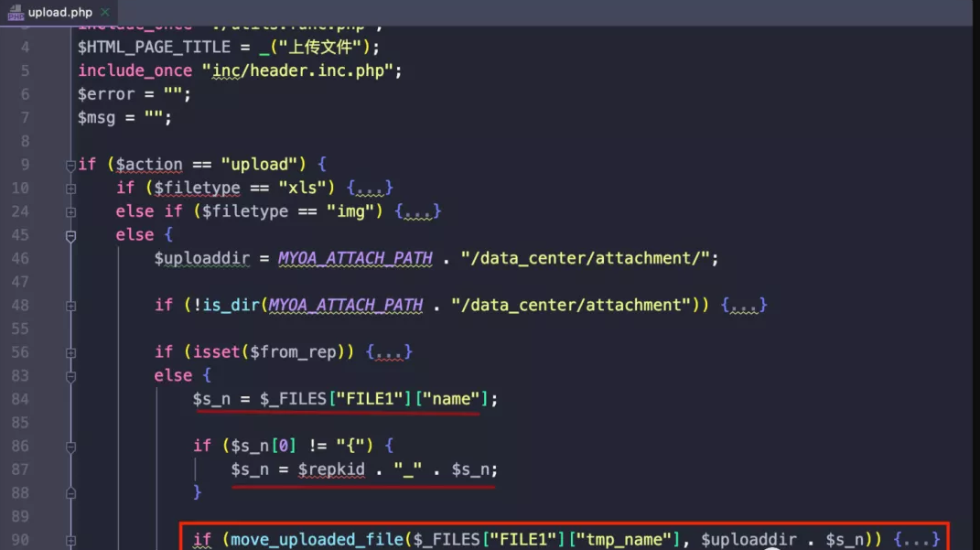Collapse the else block at line 45
Viewport: 980px width, 550px height.
(70, 236)
